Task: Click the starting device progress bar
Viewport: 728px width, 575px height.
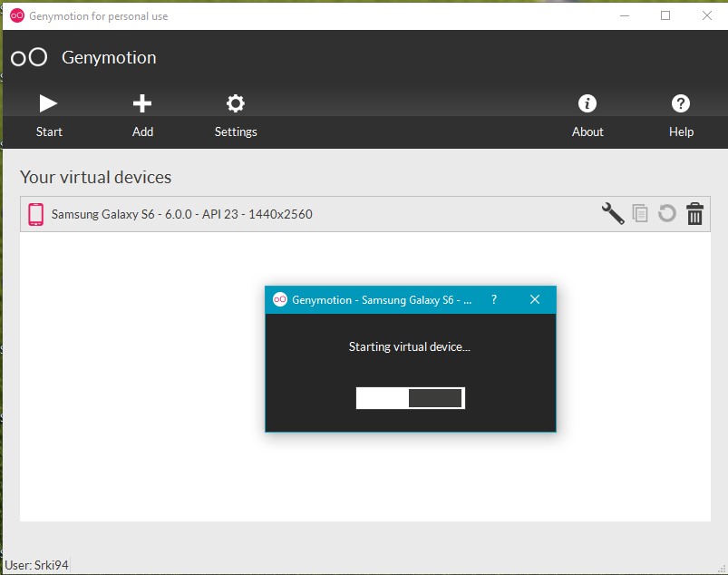Action: tap(411, 398)
